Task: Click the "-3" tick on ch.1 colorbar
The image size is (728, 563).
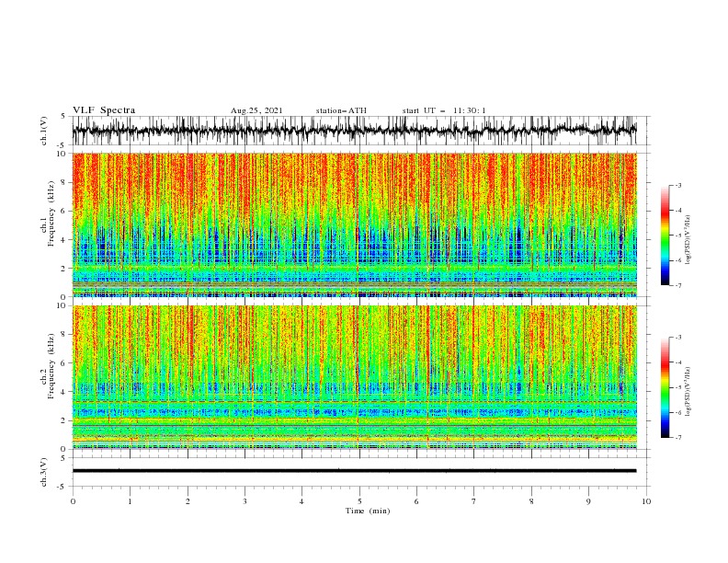Action: 678,185
